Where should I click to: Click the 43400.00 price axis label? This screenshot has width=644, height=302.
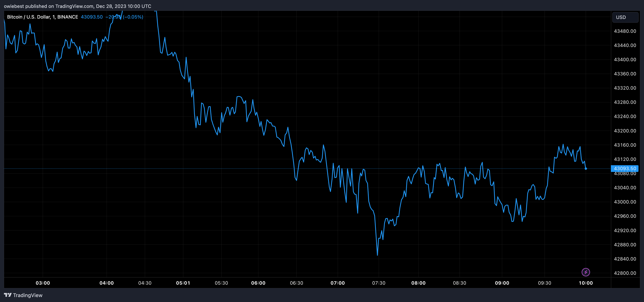click(x=625, y=60)
